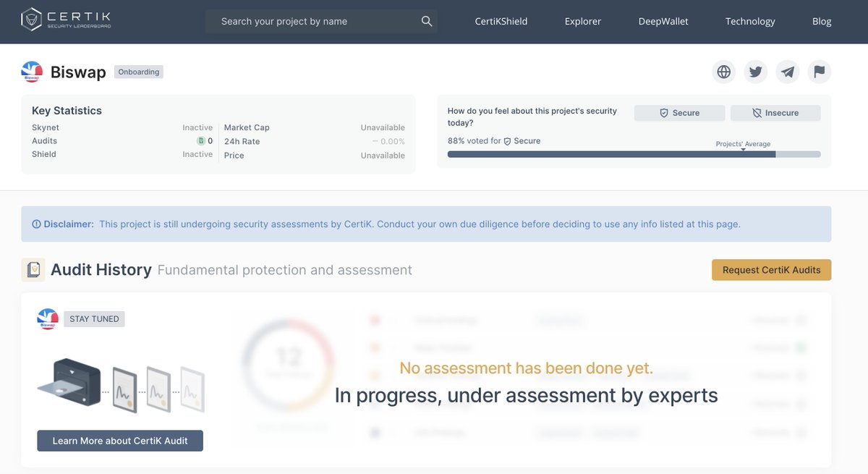Click the shield icon in 88% voted text
This screenshot has height=474, width=868.
508,141
